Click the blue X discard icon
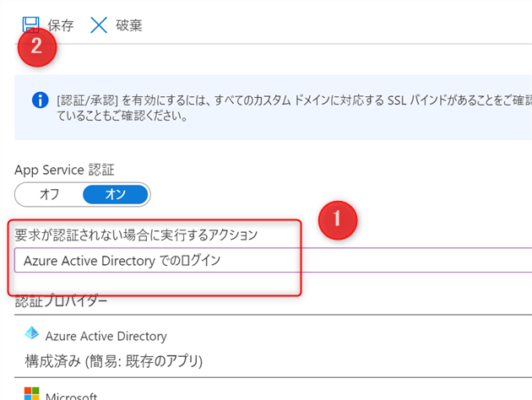This screenshot has height=400, width=532. [x=99, y=25]
